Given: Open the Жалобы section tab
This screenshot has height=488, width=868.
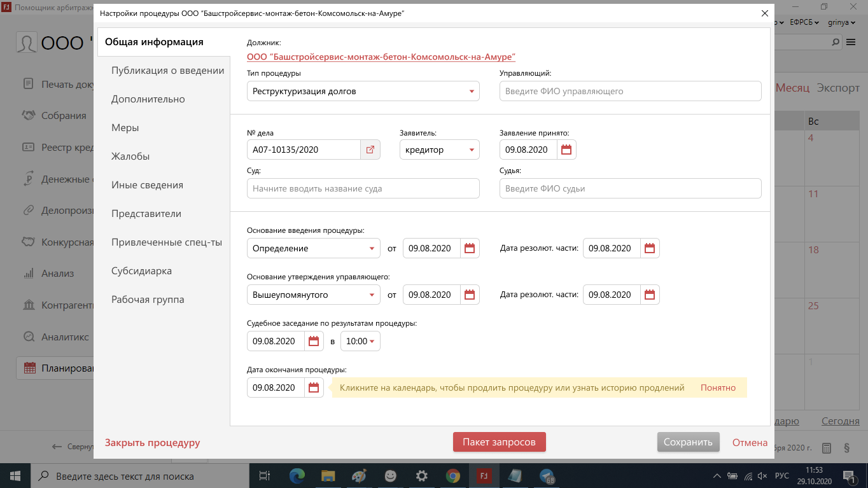Looking at the screenshot, I should click(130, 157).
